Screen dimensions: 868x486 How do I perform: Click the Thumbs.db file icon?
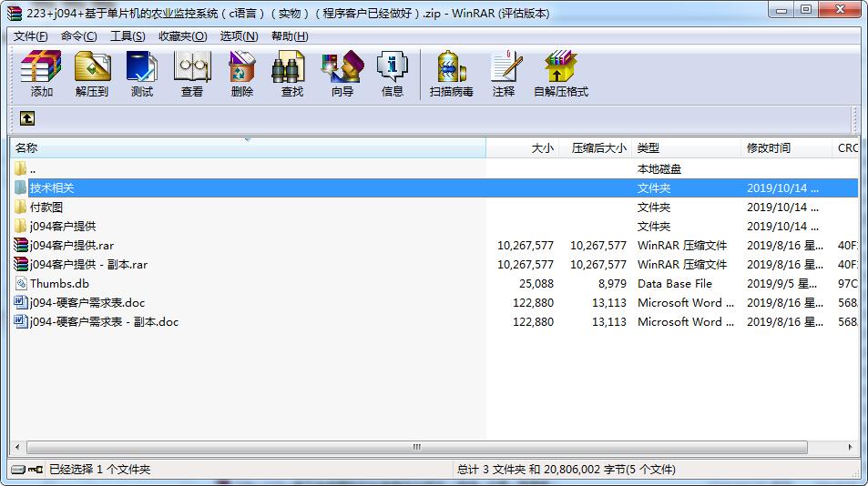coord(21,284)
